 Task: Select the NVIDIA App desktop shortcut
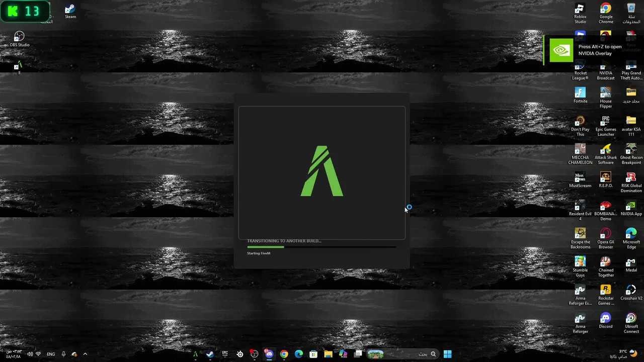631,208
